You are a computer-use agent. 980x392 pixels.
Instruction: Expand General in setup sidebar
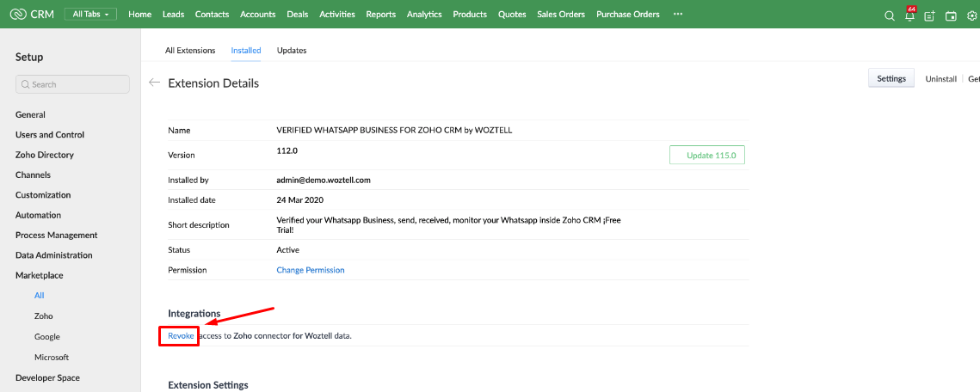pyautogui.click(x=31, y=115)
